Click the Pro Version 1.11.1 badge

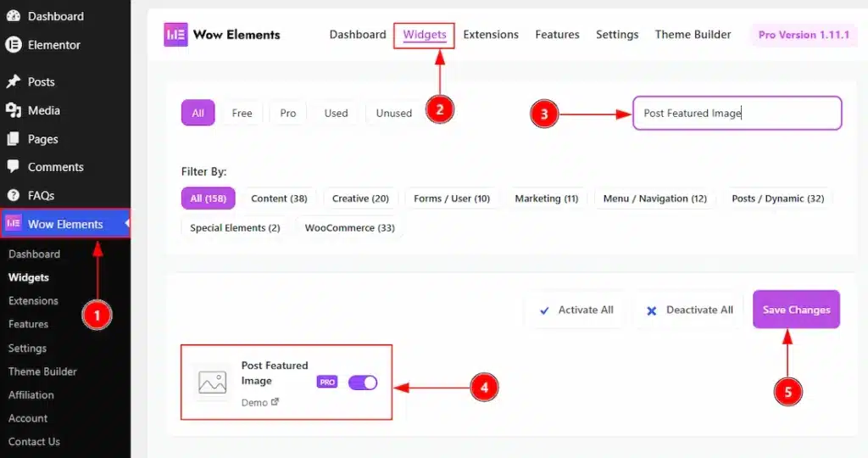(x=804, y=34)
